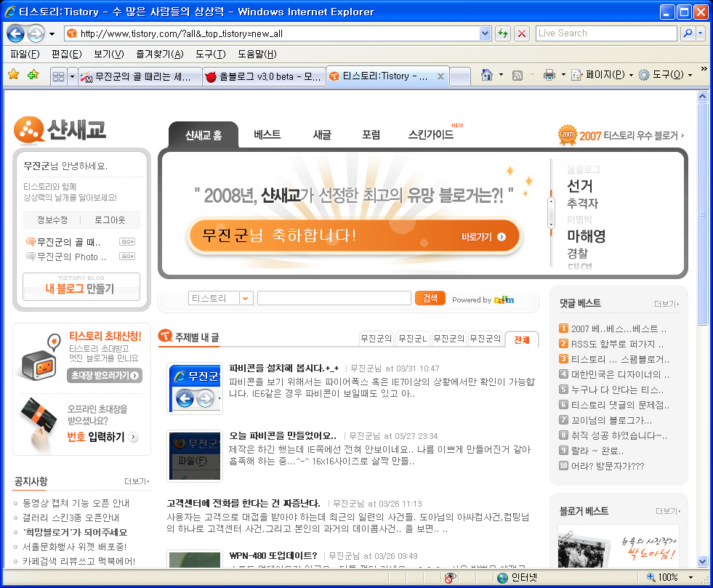Click the Add to Favorites star-plus icon
Viewport: 713px width, 588px height.
[x=33, y=75]
